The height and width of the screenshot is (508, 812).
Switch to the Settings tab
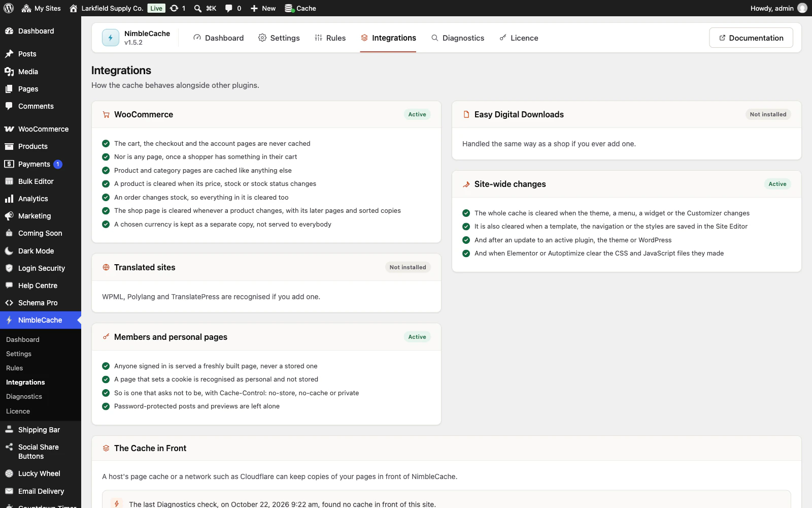pos(279,38)
